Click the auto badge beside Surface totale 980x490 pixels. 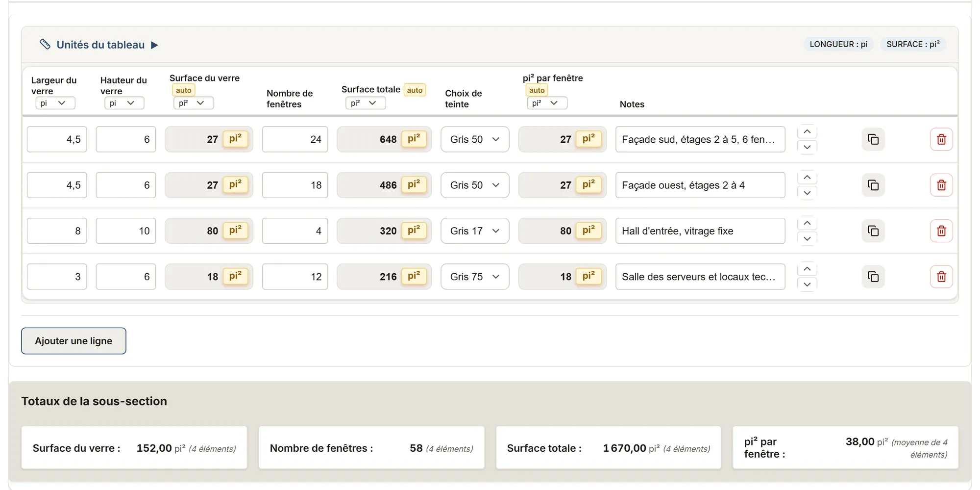click(x=415, y=90)
